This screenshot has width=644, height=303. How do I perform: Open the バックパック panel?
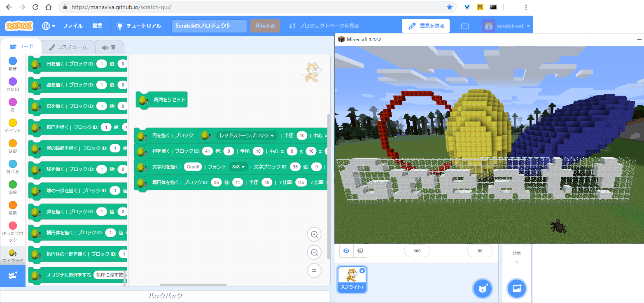point(165,296)
